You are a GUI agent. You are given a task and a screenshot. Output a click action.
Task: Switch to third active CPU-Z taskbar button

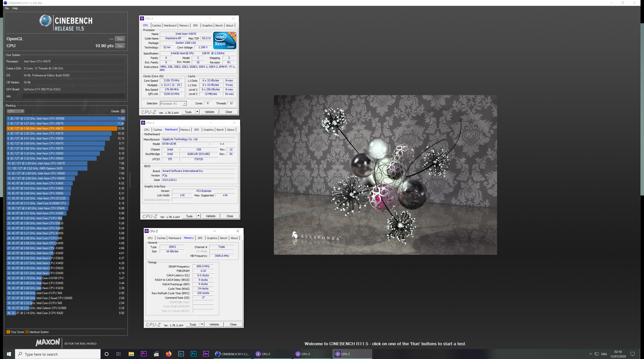(x=352, y=354)
